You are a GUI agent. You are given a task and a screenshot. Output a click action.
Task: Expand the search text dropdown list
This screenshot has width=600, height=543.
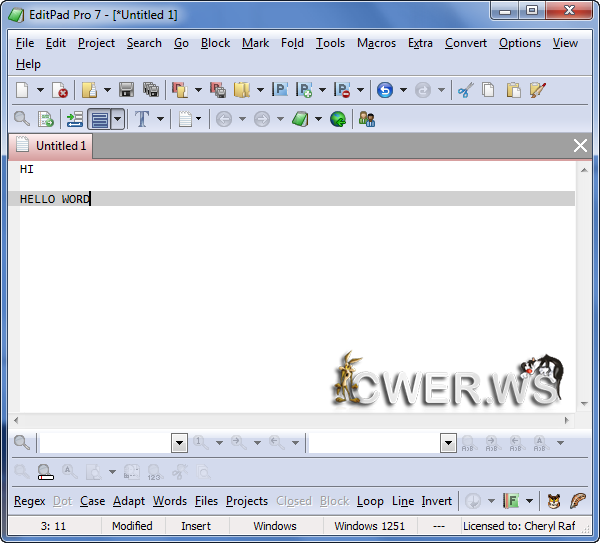pos(180,442)
